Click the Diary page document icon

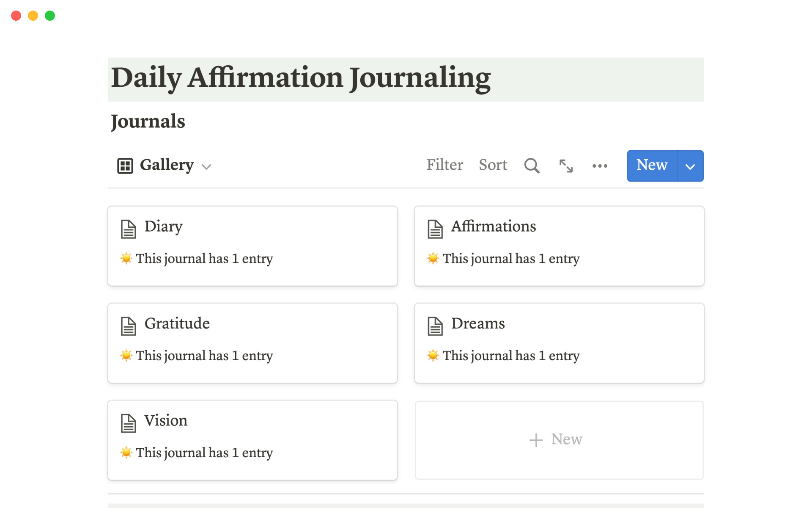point(129,229)
